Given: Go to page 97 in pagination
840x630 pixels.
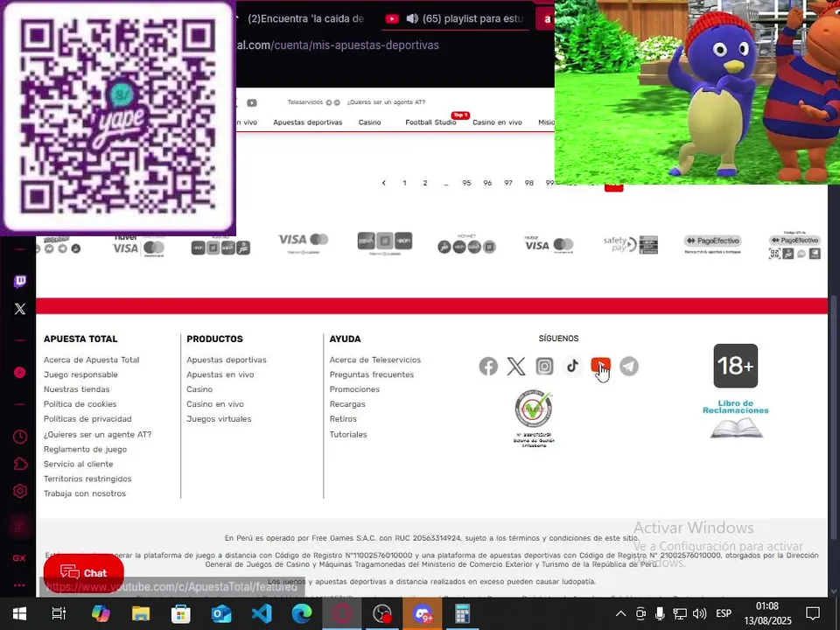Looking at the screenshot, I should tap(508, 183).
